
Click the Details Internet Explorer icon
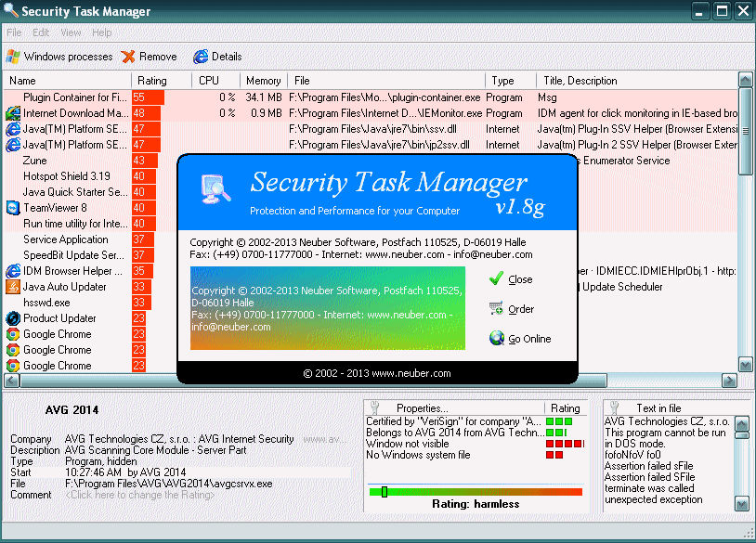[x=201, y=57]
